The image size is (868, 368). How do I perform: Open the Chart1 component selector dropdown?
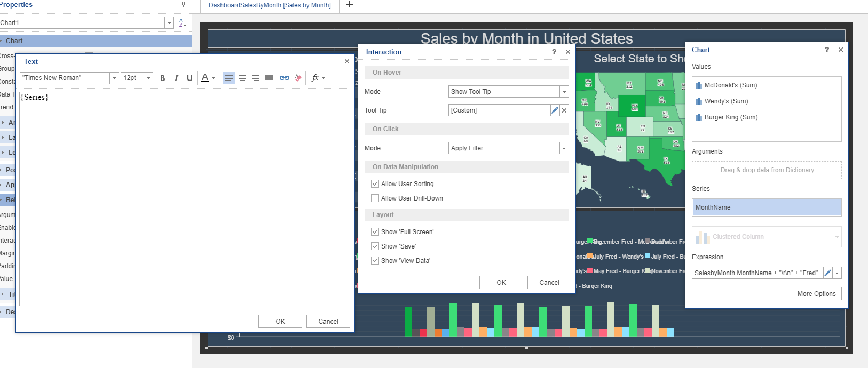pyautogui.click(x=169, y=23)
